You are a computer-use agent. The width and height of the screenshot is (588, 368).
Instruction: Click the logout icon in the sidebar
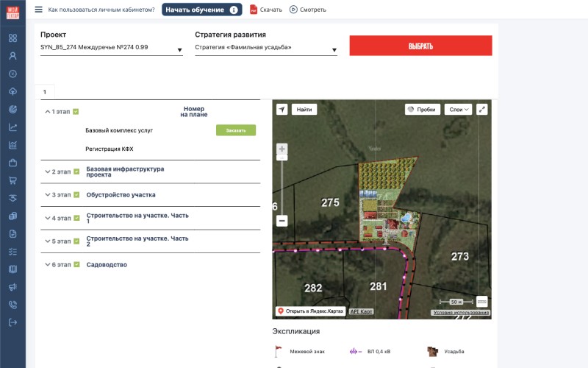click(12, 322)
